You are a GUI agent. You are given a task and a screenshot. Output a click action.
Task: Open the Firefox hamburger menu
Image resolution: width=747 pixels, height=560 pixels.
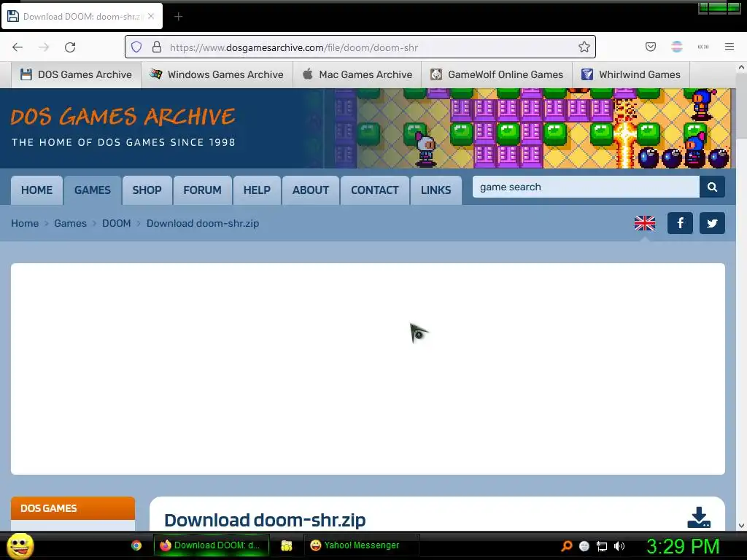click(x=729, y=47)
